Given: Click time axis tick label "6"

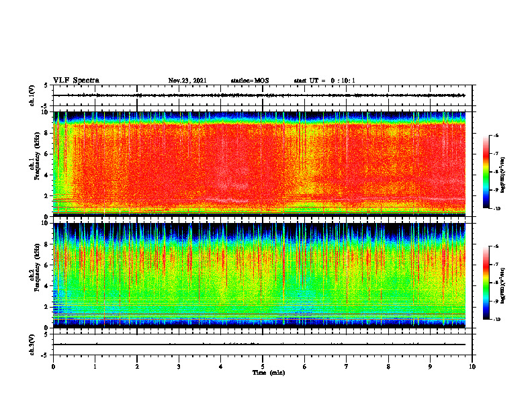Looking at the screenshot, I should point(305,367).
